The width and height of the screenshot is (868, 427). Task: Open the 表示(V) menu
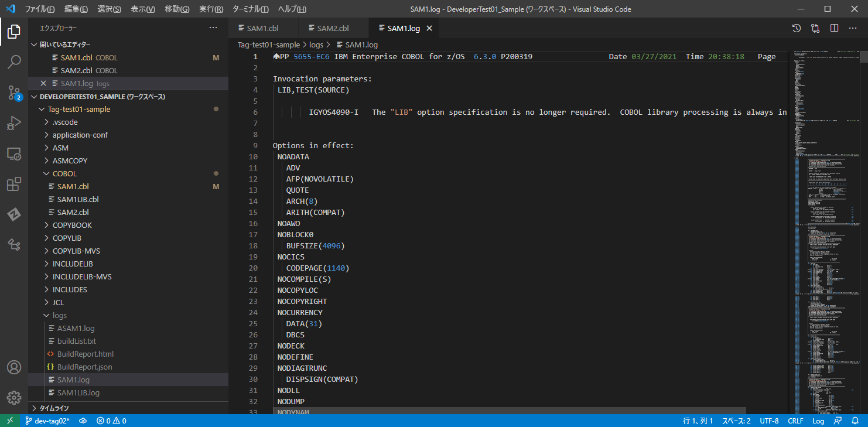[x=143, y=9]
